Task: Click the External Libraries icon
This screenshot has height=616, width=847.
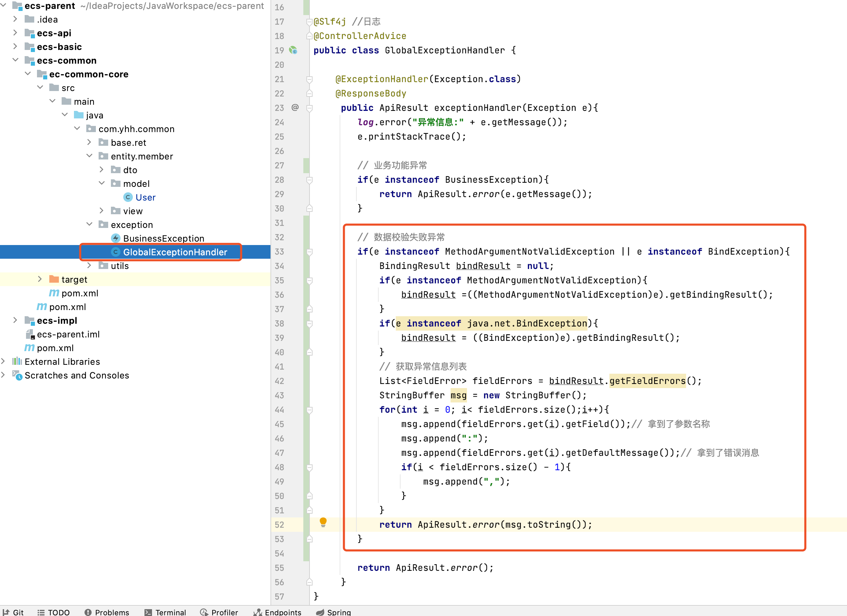Action: click(x=17, y=361)
